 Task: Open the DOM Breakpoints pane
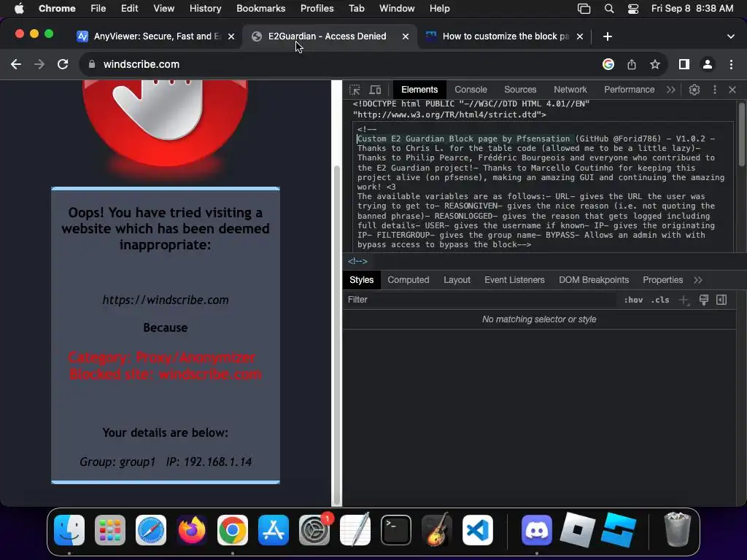(x=594, y=280)
